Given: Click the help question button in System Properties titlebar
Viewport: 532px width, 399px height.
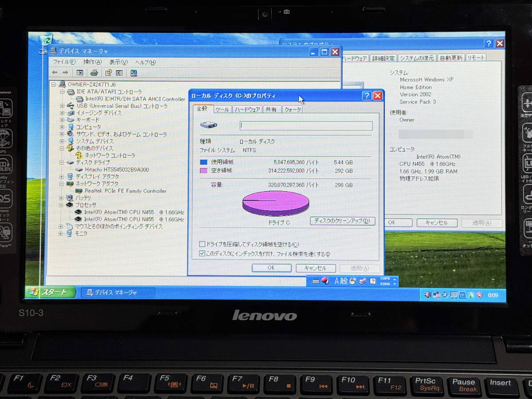Looking at the screenshot, I should click(x=489, y=43).
